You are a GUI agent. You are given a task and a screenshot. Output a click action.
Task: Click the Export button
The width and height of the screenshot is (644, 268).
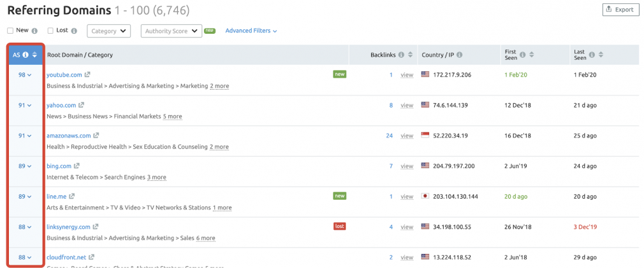click(621, 10)
